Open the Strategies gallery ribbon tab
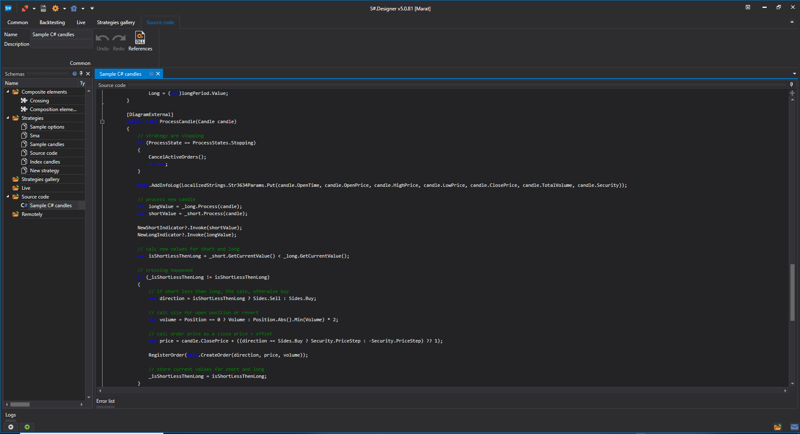This screenshot has height=434, width=800. 116,22
